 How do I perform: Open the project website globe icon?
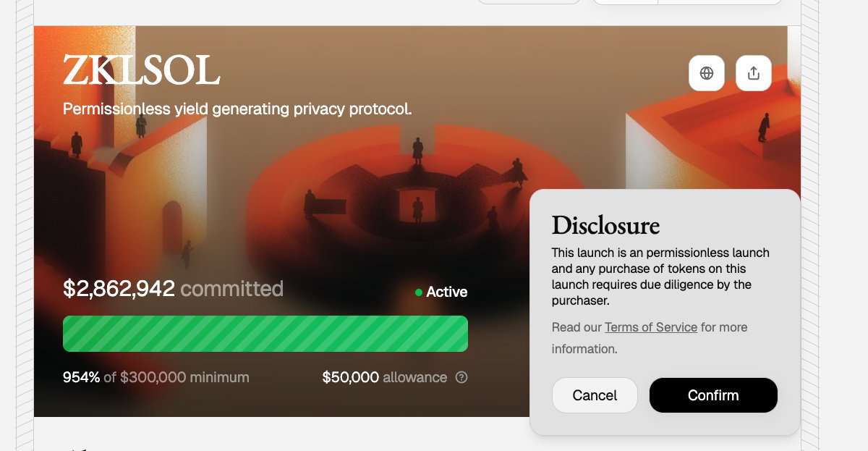pos(707,73)
